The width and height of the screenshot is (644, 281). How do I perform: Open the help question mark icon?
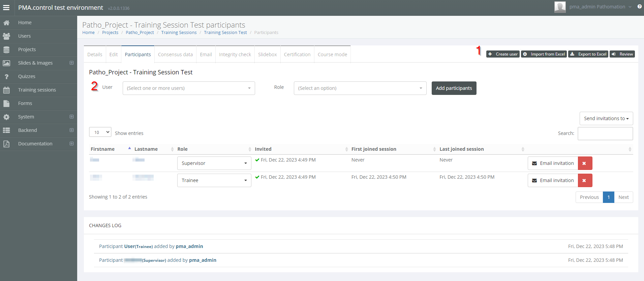pyautogui.click(x=639, y=7)
